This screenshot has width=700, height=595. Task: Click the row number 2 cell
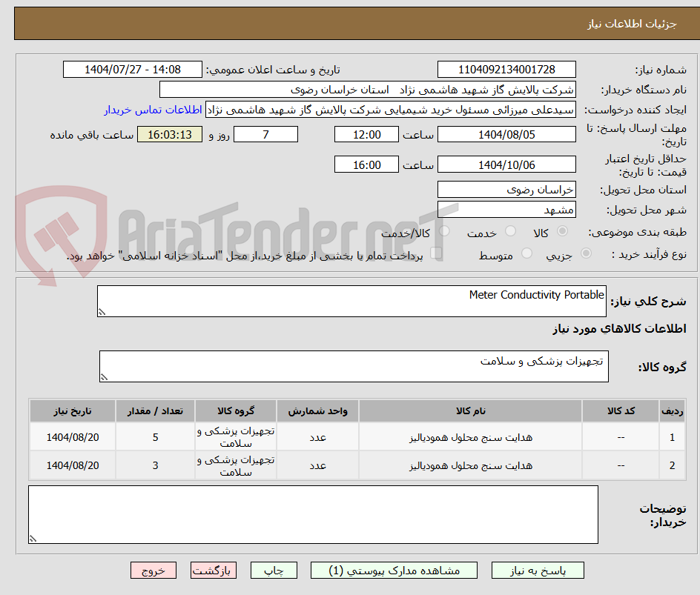coord(673,465)
